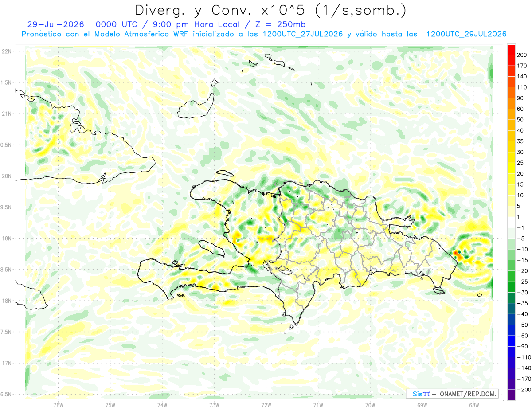Click the '-10' color scale value
Screen dimensions: 532x411
[x=523, y=249]
